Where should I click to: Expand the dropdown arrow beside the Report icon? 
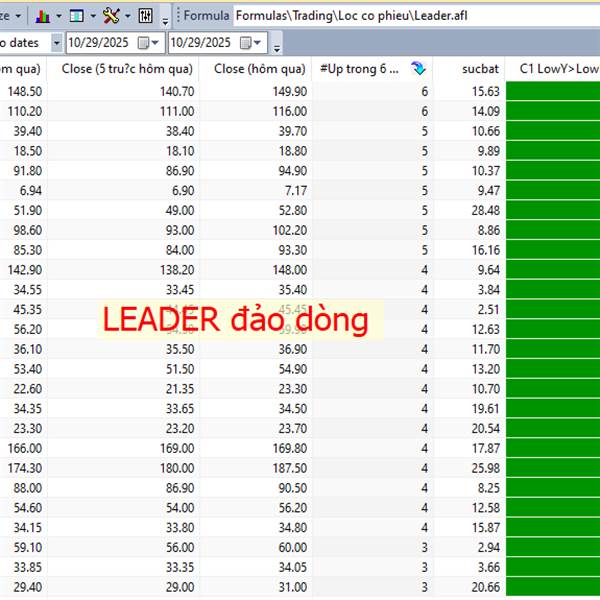[x=59, y=16]
